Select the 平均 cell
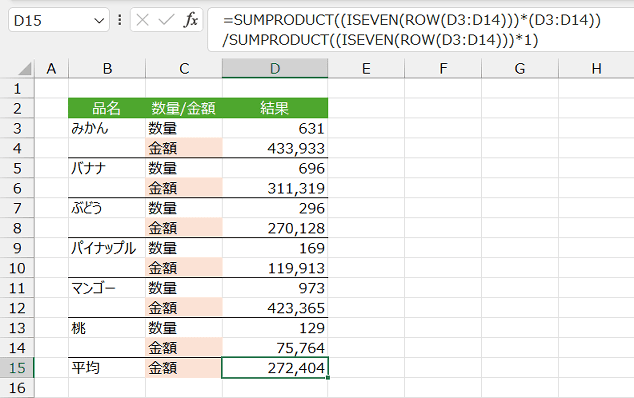The width and height of the screenshot is (634, 398). pyautogui.click(x=107, y=368)
